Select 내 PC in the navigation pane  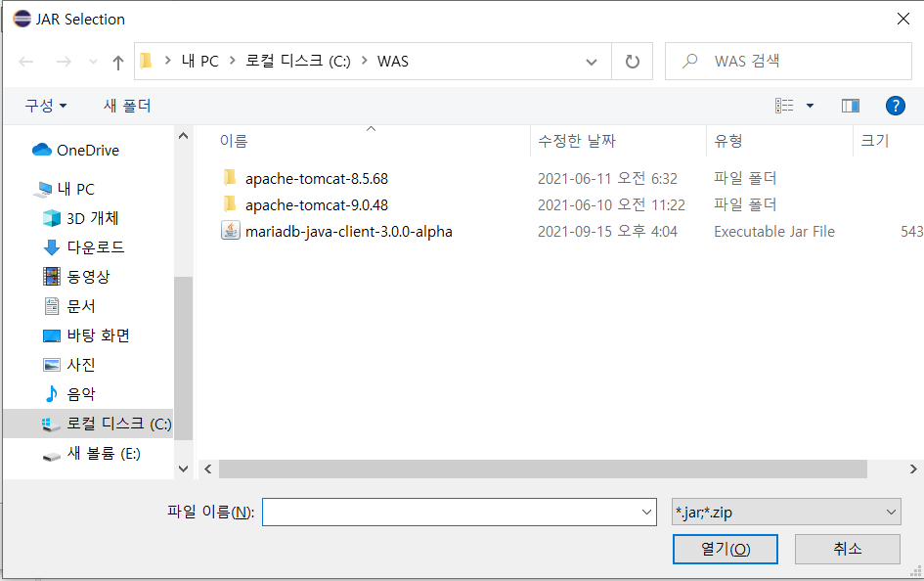64,189
